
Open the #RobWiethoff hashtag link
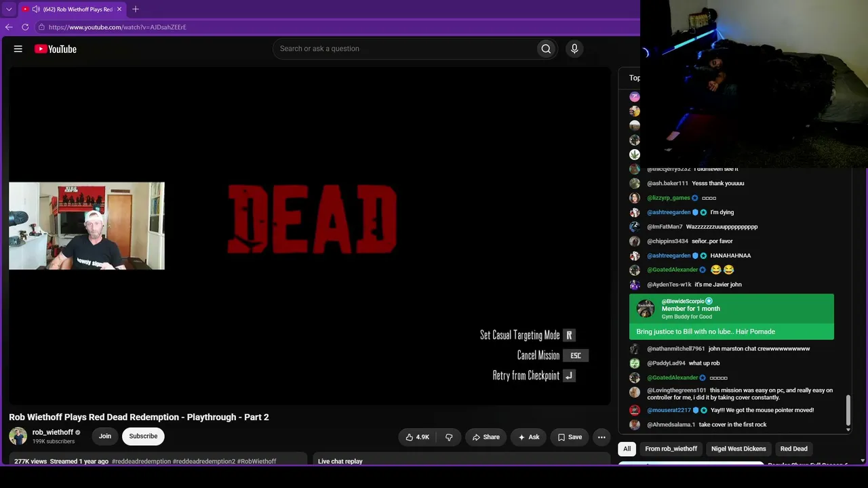point(257,462)
